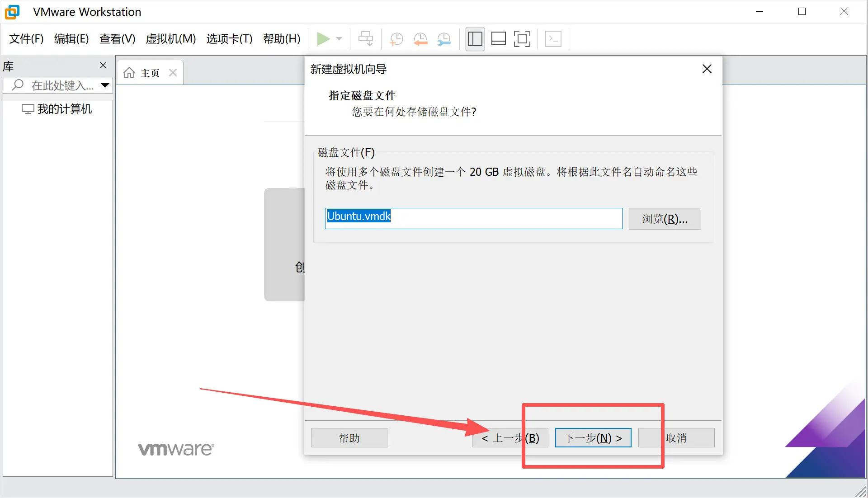
Task: Maximize the VMware Workstation window
Action: click(x=802, y=11)
